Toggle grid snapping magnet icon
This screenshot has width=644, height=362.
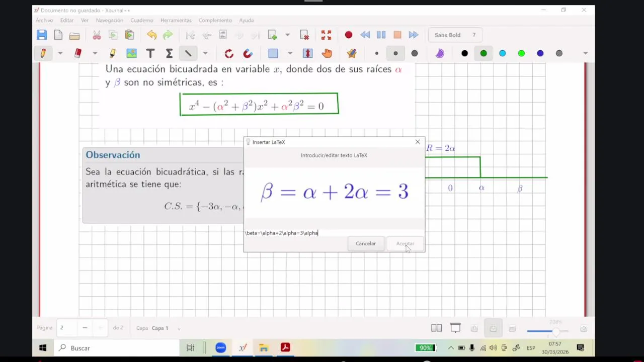(248, 53)
